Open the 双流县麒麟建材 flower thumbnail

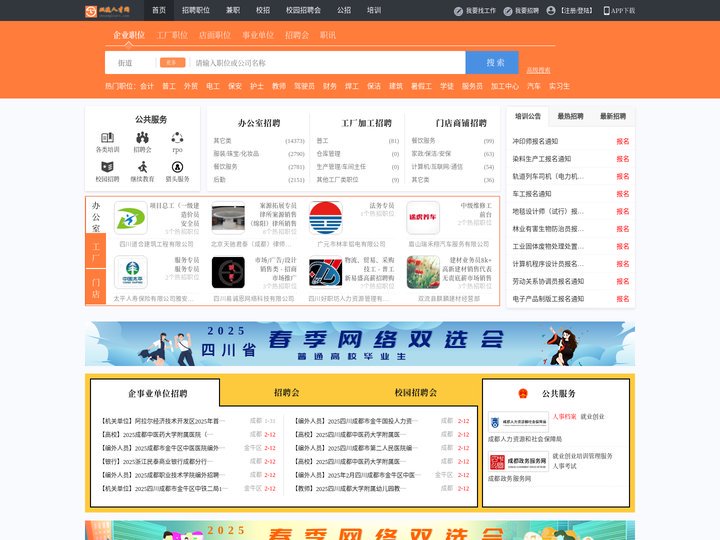click(x=423, y=272)
